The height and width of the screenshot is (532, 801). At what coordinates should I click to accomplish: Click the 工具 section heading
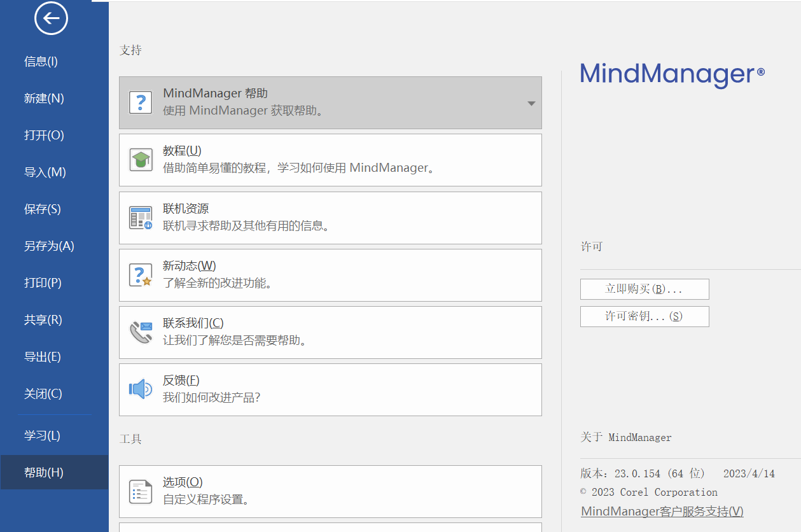click(130, 439)
